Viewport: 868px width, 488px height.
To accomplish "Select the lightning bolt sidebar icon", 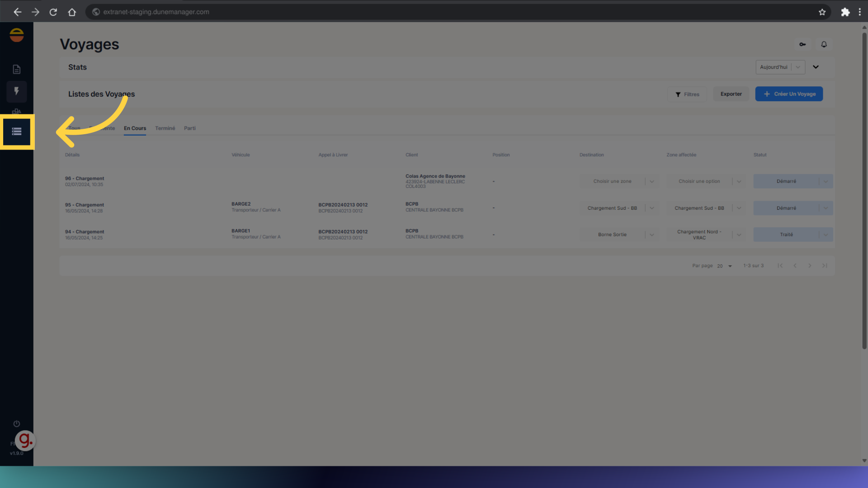I will coord(17,91).
